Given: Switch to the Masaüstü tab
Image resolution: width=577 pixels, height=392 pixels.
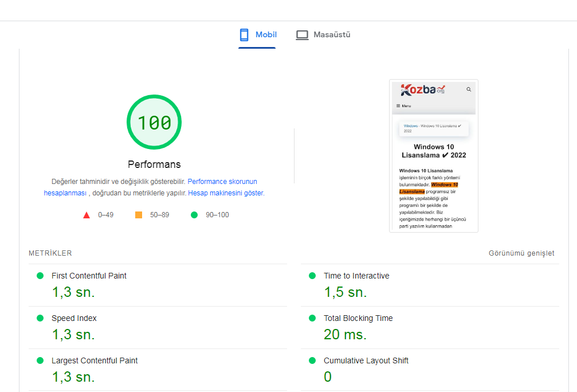Looking at the screenshot, I should pos(323,35).
